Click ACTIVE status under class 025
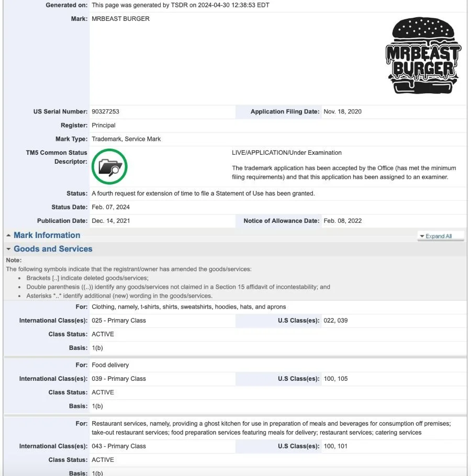Viewport: 471px width, 476px height. point(103,334)
